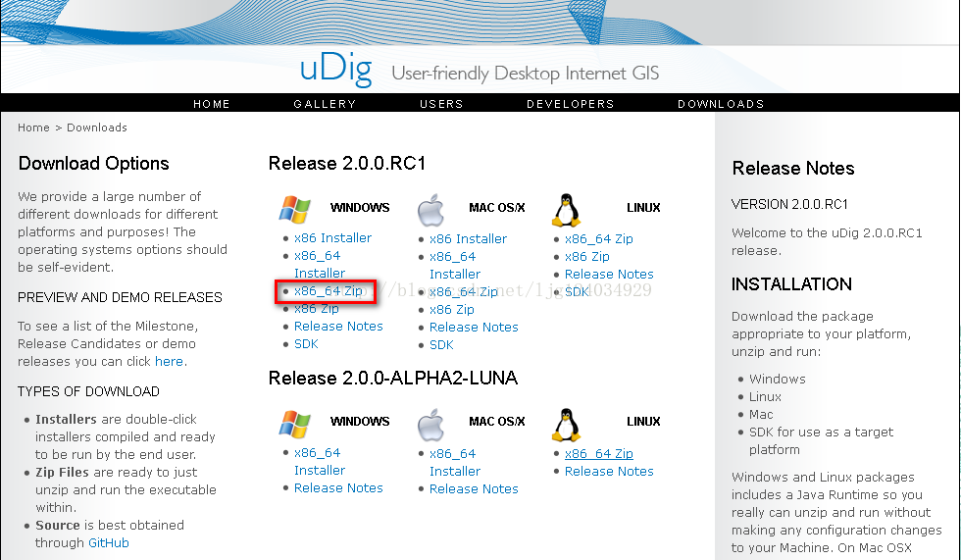Viewport: 961px width, 560px height.
Task: Click the 'here' link for demo releases
Action: (x=169, y=362)
